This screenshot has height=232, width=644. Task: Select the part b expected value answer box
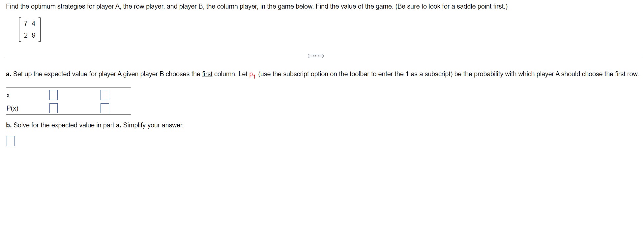point(11,141)
